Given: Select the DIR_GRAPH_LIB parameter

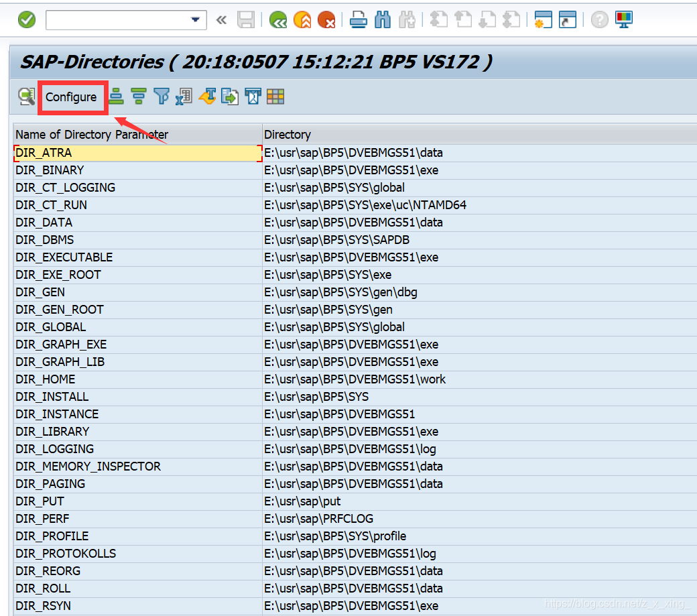Looking at the screenshot, I should 138,362.
